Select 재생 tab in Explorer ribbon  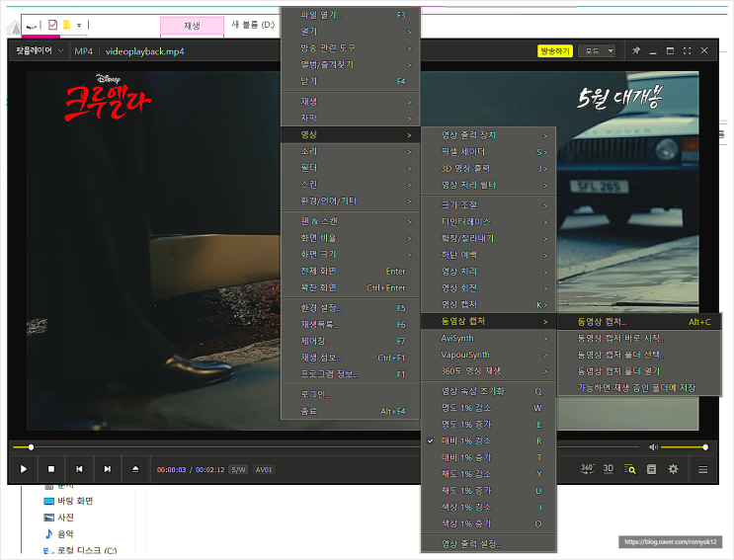[x=192, y=26]
